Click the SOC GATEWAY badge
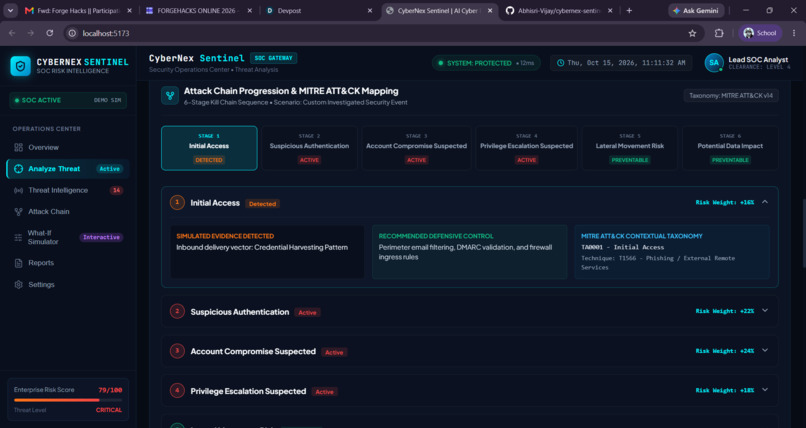The width and height of the screenshot is (806, 428). tap(273, 58)
